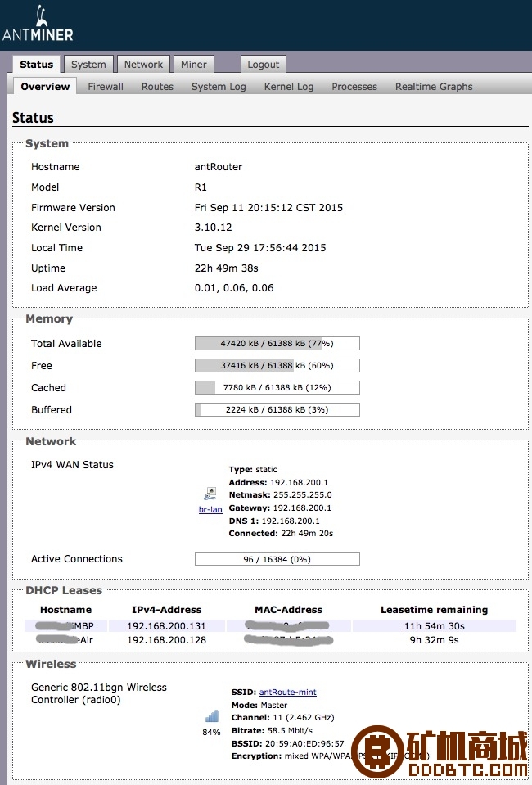Open the Kernel Log sub-tab
This screenshot has height=785, width=532.
point(289,87)
